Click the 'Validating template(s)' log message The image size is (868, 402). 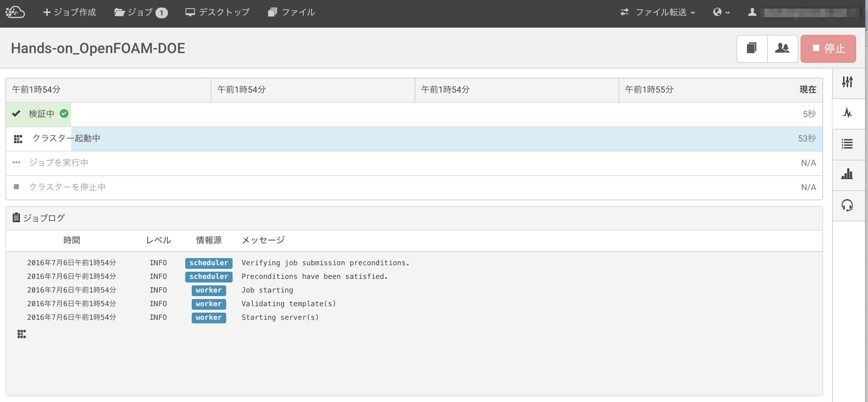click(289, 304)
